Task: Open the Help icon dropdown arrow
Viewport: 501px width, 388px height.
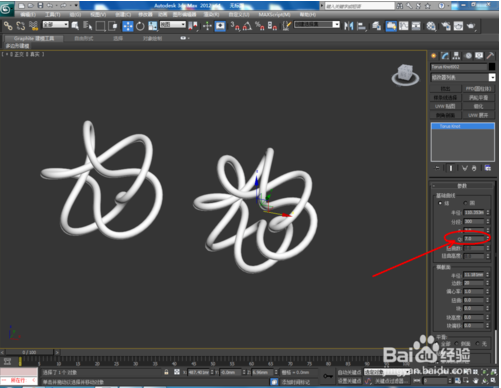Action: [x=448, y=6]
